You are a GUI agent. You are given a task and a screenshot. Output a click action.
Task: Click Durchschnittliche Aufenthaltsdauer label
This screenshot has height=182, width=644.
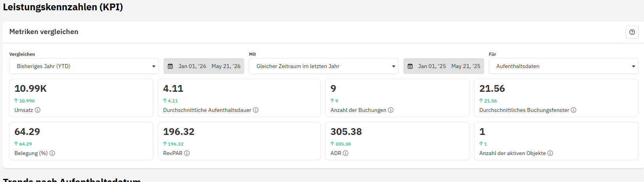point(207,110)
